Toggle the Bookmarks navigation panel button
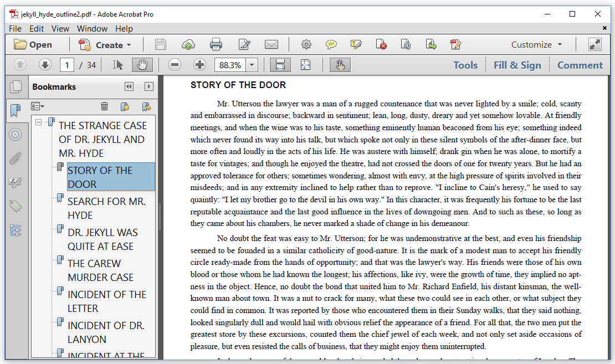 [x=16, y=111]
